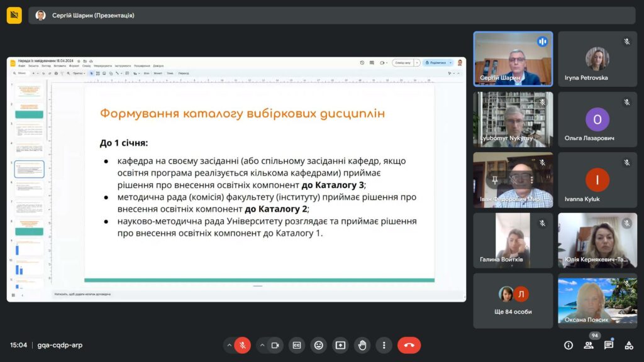Toggle the camera on or off

tap(275, 345)
